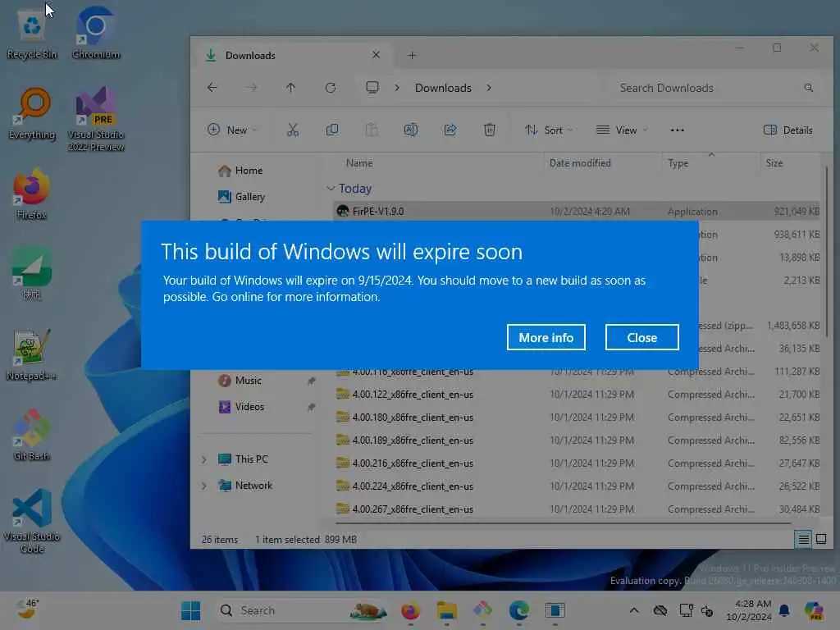
Task: Open the Sort dropdown menu
Action: pyautogui.click(x=549, y=130)
